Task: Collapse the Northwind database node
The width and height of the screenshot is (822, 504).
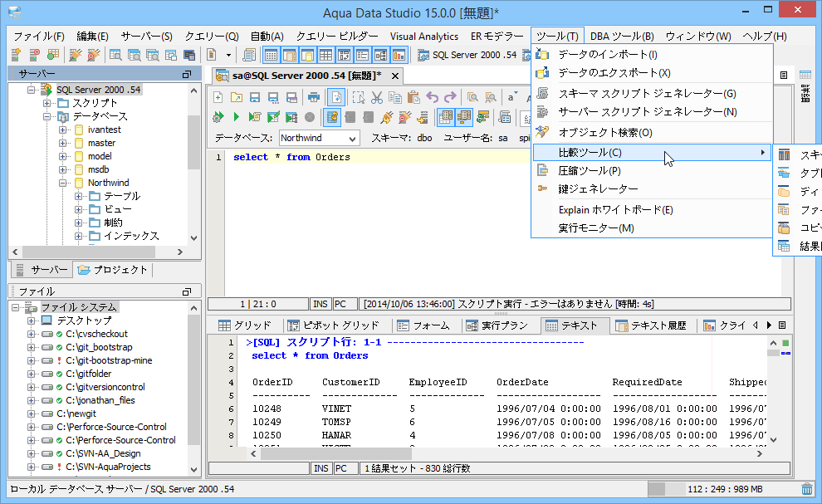Action: click(62, 183)
